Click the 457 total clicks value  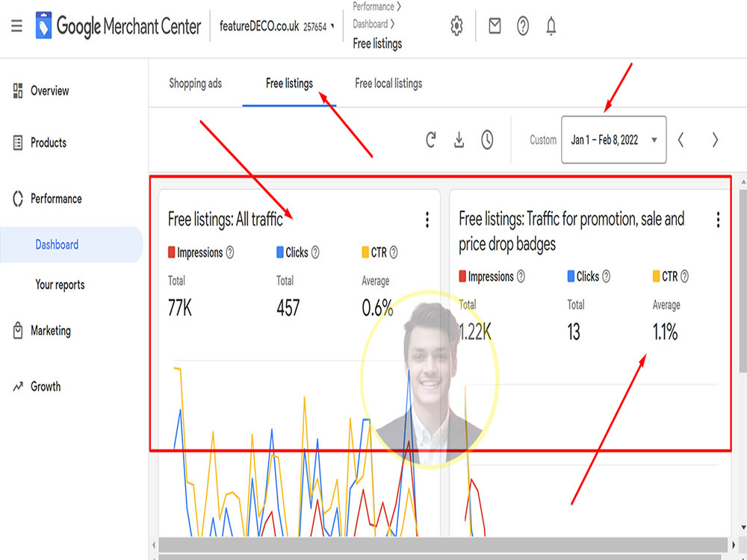pyautogui.click(x=288, y=308)
